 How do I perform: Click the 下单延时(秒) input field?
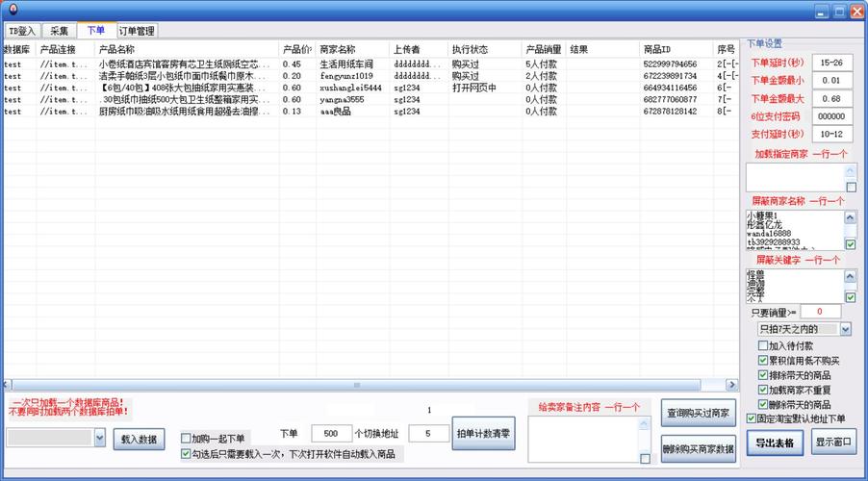831,62
